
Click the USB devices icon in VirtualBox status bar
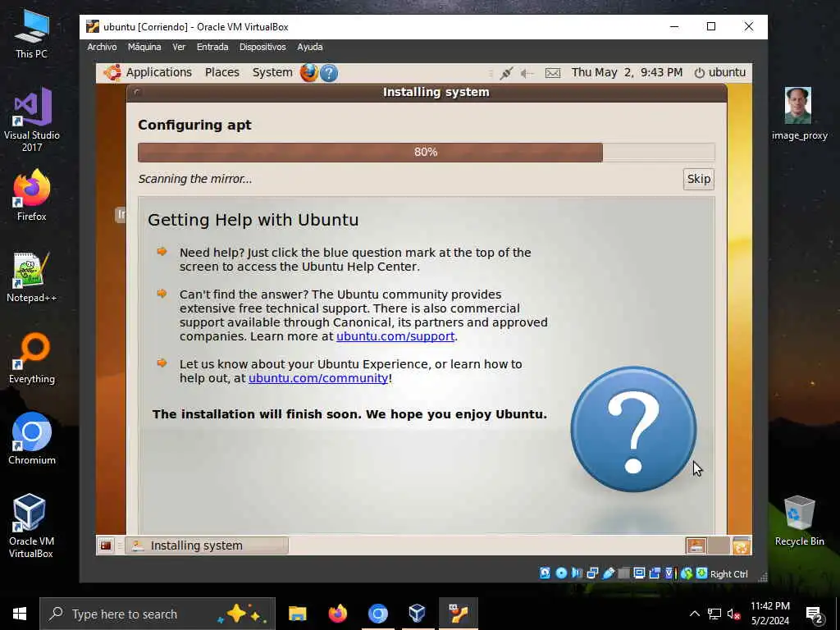(608, 573)
